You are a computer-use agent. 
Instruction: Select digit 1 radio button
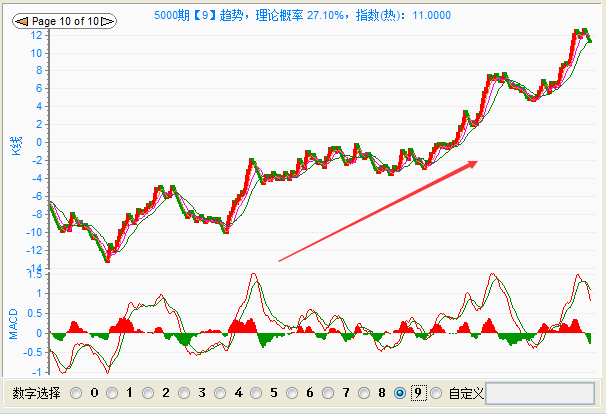pyautogui.click(x=112, y=393)
